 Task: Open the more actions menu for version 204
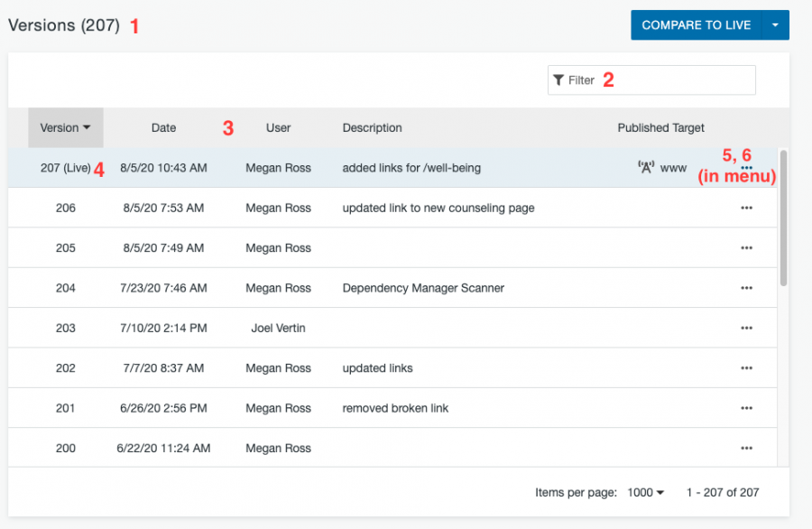pos(746,287)
